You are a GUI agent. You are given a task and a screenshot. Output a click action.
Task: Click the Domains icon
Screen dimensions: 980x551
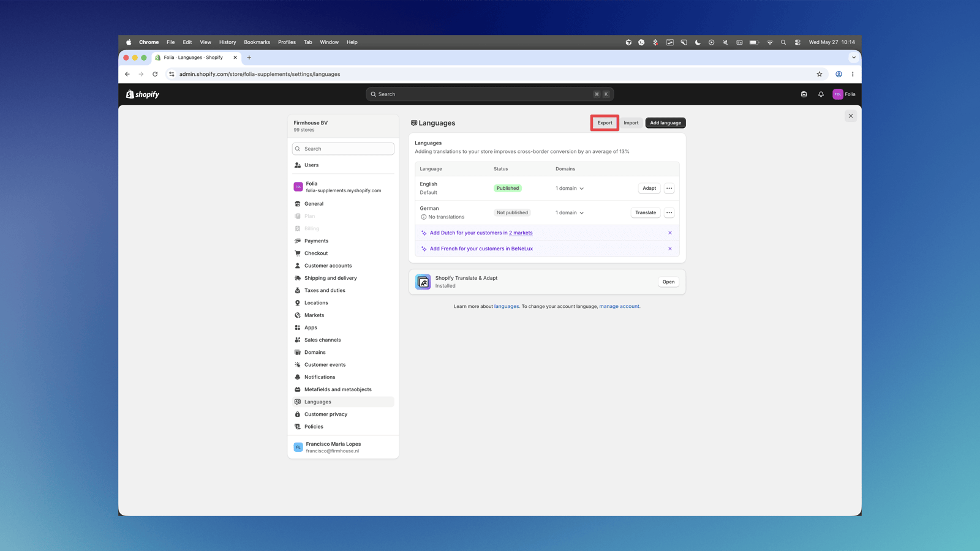pos(298,352)
